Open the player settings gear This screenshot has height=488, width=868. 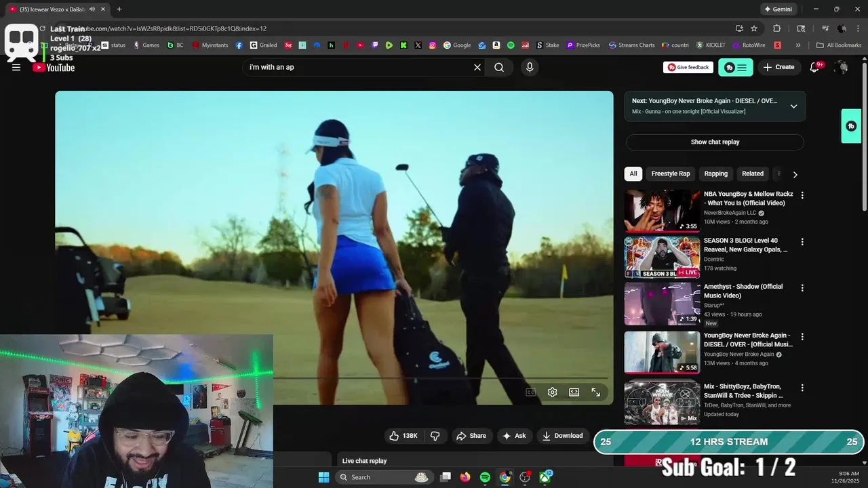point(553,392)
